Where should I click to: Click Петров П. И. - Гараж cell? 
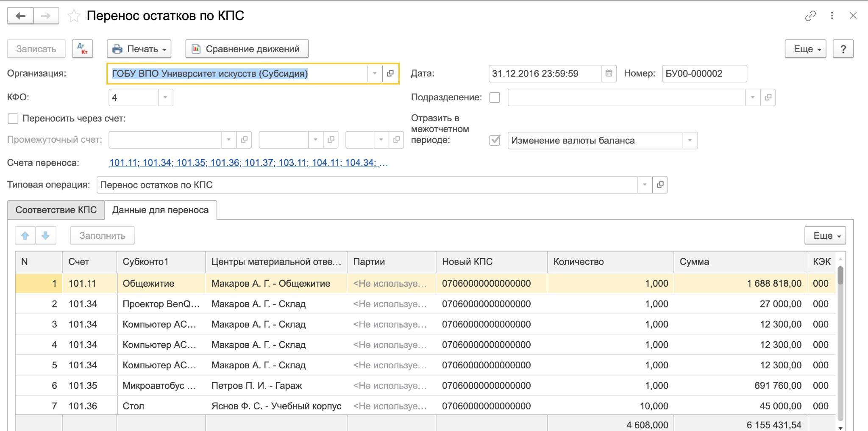coord(276,386)
